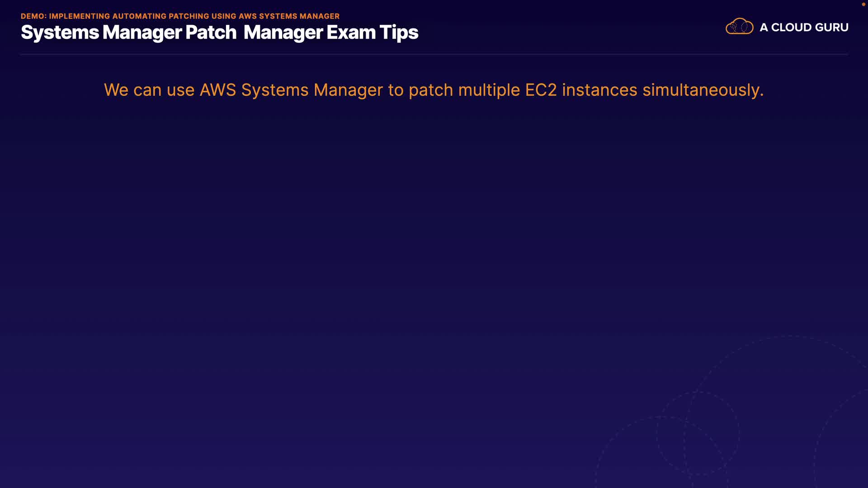
Task: Click "AWS" in the orange tip sentence
Action: [217, 90]
